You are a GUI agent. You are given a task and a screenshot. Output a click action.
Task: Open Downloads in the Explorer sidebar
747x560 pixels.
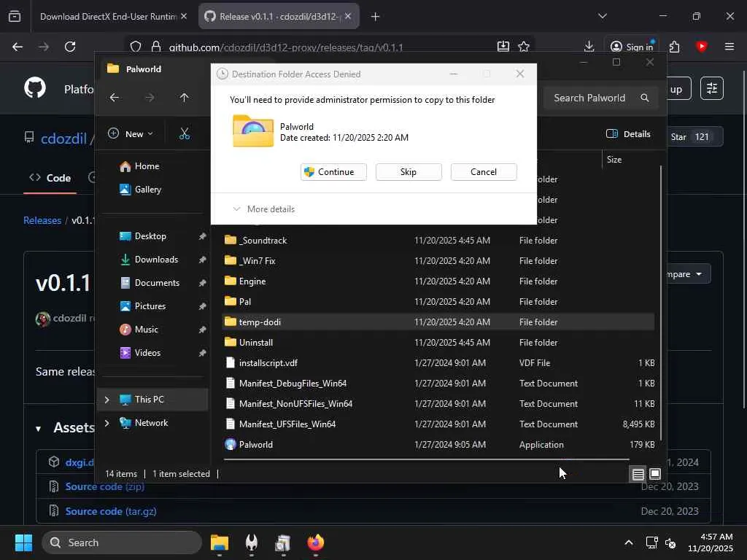(156, 260)
